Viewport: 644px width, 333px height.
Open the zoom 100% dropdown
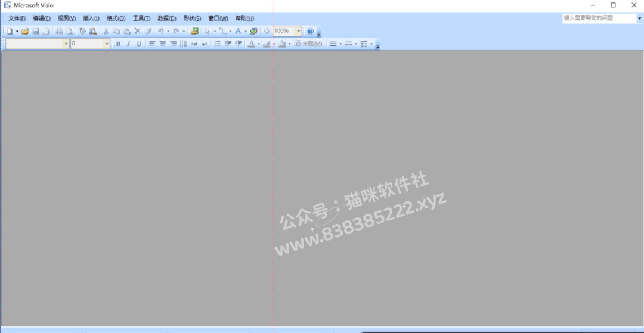click(x=298, y=31)
